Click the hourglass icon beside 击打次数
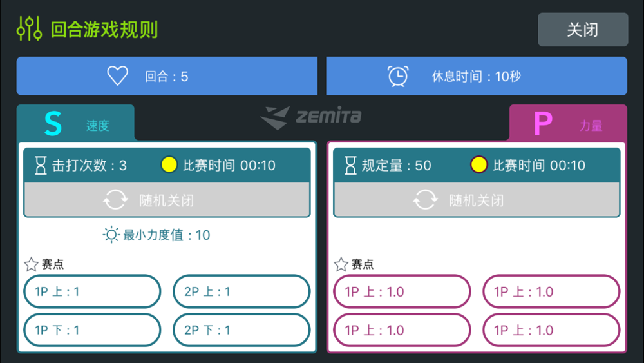Viewport: 644px width, 363px height. [x=40, y=165]
